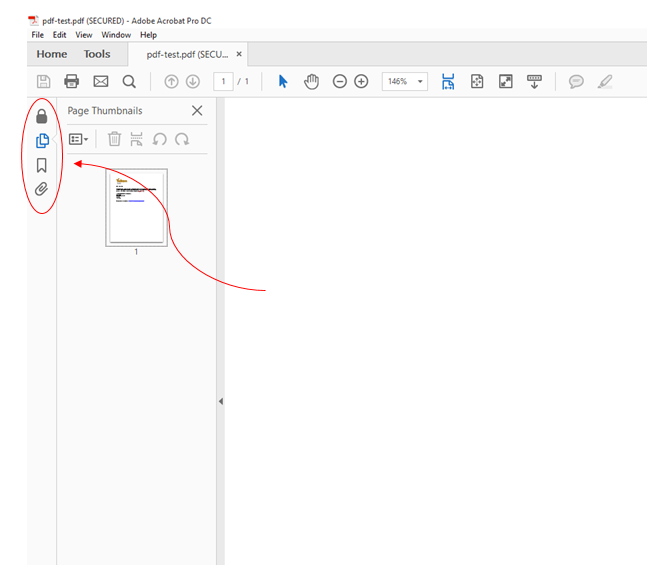Screen dimensions: 647x565
Task: Open the View menu
Action: tap(84, 35)
